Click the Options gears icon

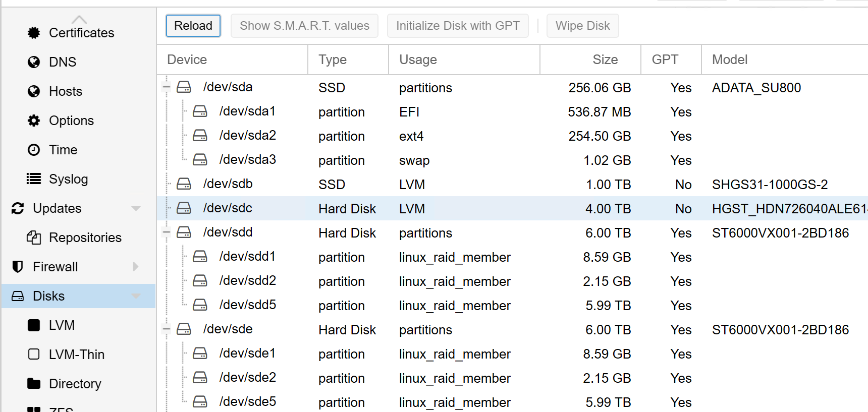[x=34, y=121]
